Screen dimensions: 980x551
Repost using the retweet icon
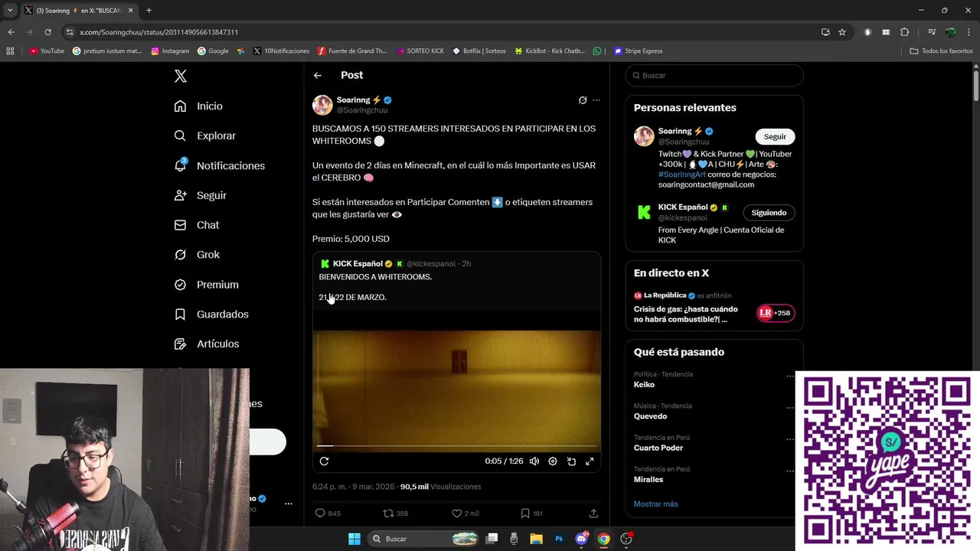[x=388, y=514]
